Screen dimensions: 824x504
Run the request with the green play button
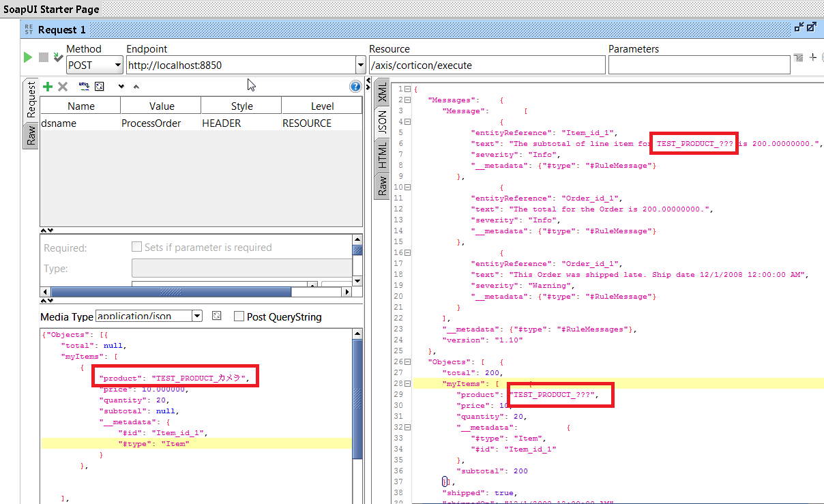point(27,57)
